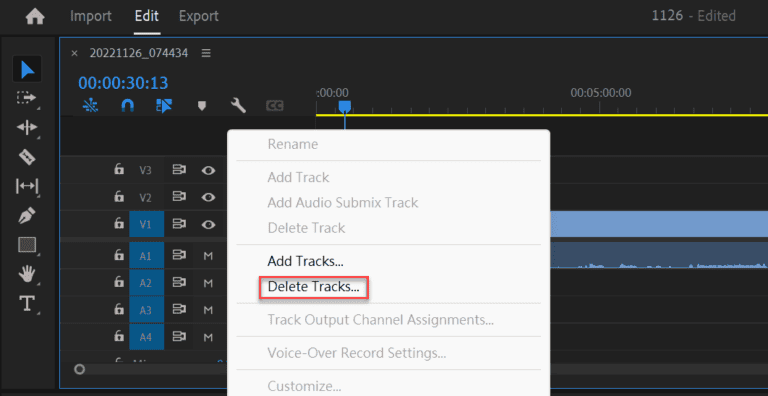Hide V3 track with eye icon
This screenshot has width=768, height=396.
pyautogui.click(x=209, y=170)
